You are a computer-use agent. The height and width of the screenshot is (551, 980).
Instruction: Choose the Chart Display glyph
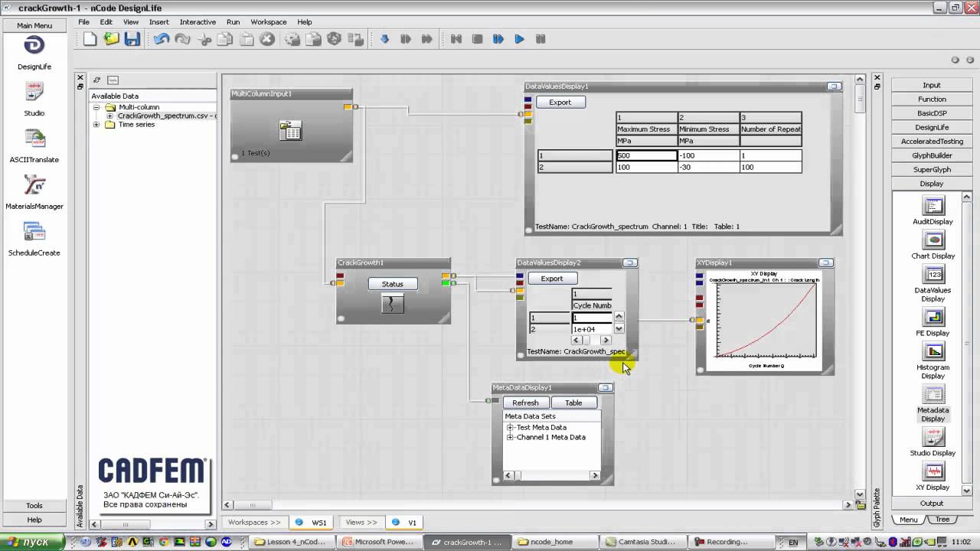point(933,240)
